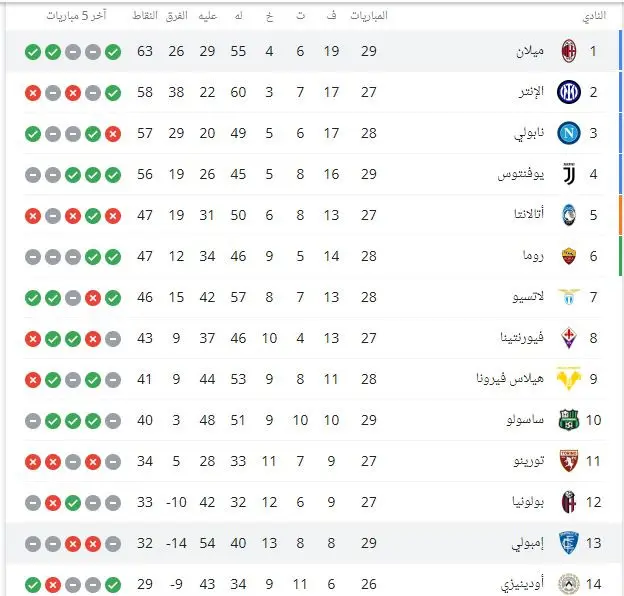This screenshot has height=596, width=624.
Task: Click the Lazio club crest
Action: click(x=569, y=297)
